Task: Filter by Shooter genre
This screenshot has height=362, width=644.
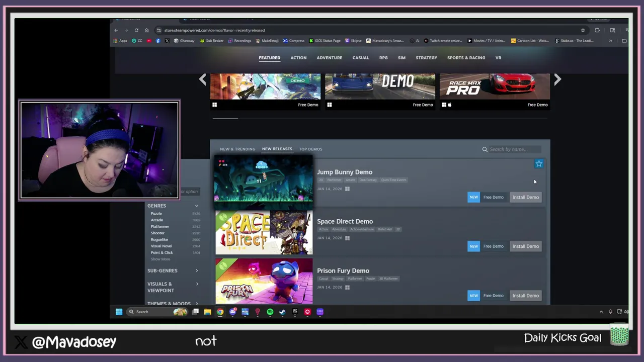Action: [x=157, y=233]
